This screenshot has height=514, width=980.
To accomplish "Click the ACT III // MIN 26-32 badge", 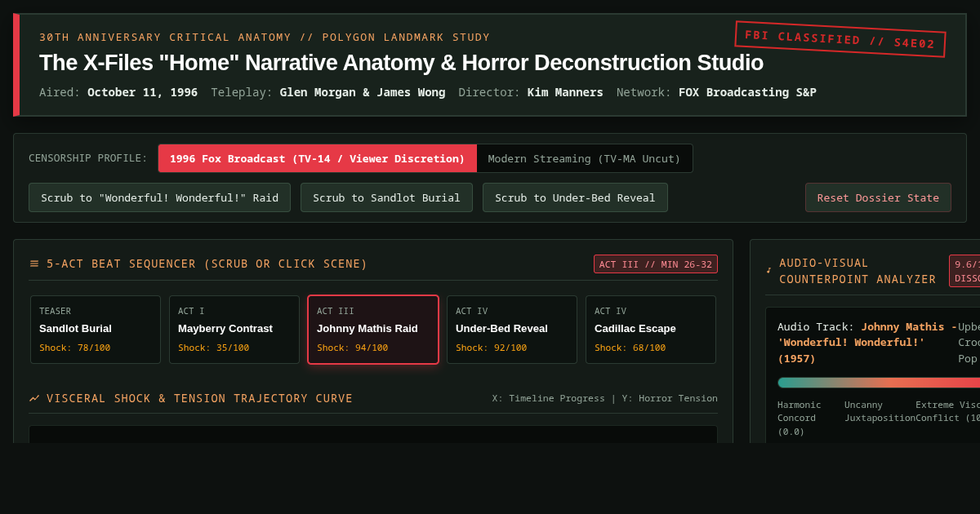I will (656, 264).
